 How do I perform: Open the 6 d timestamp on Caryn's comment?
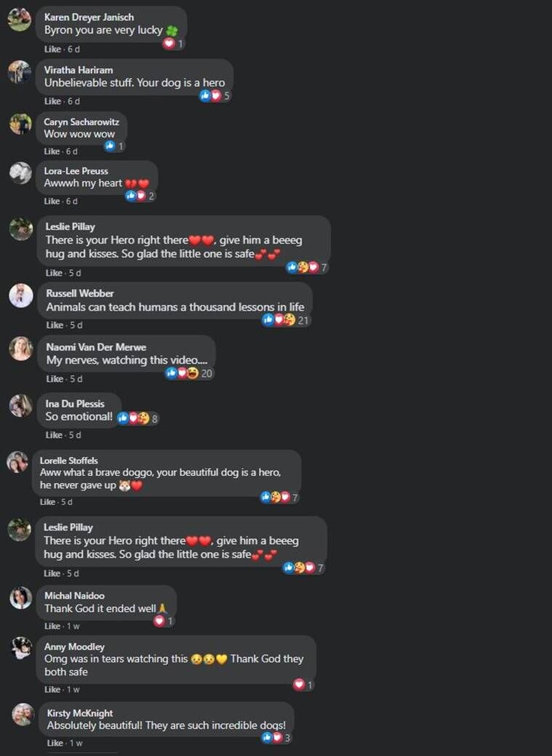tap(72, 151)
